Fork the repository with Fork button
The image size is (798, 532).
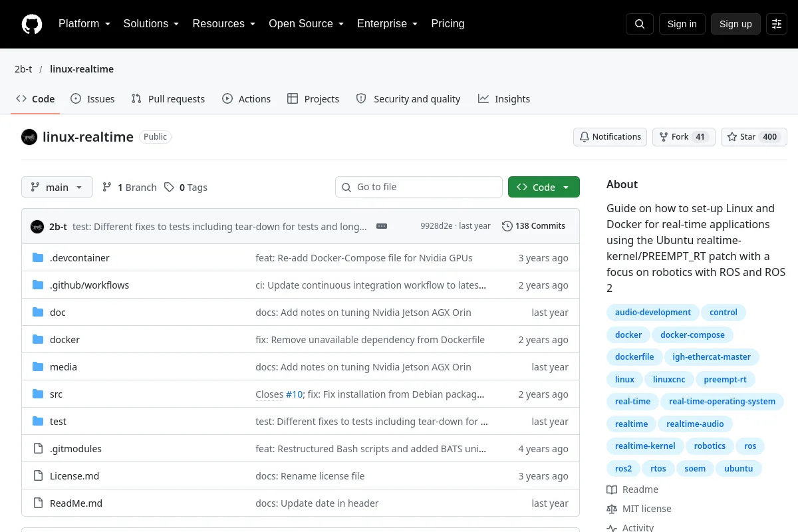(684, 137)
